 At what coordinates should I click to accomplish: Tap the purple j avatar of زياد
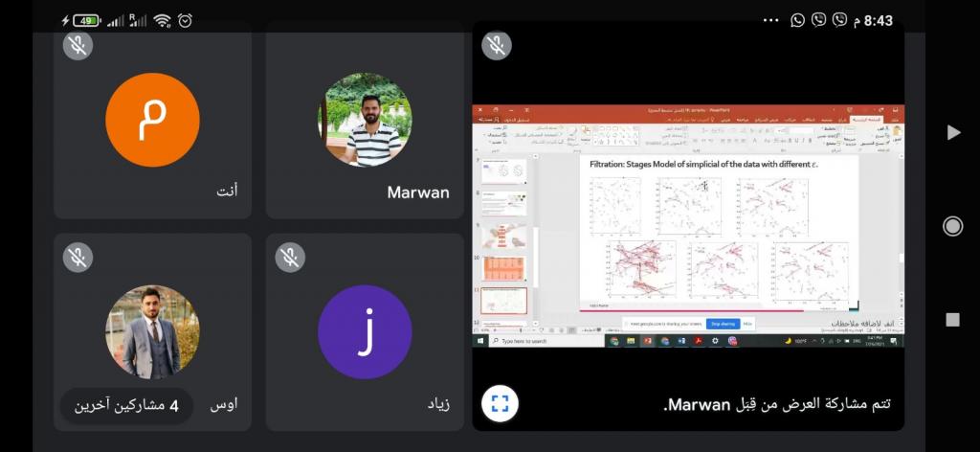[365, 331]
